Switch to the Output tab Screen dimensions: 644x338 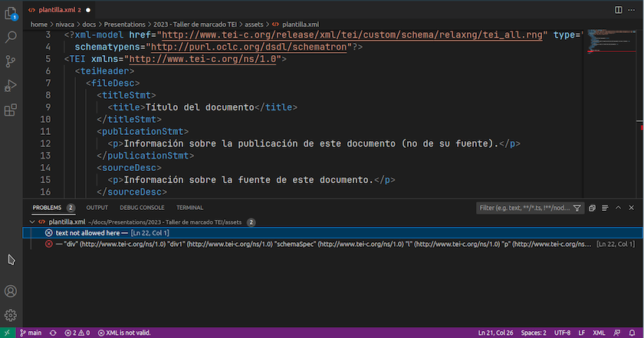(x=97, y=208)
